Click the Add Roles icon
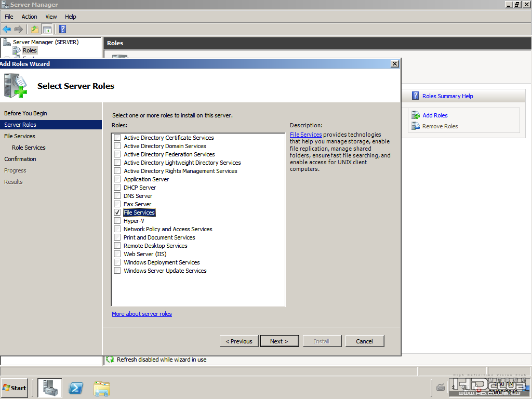The width and height of the screenshot is (532, 399). click(416, 115)
